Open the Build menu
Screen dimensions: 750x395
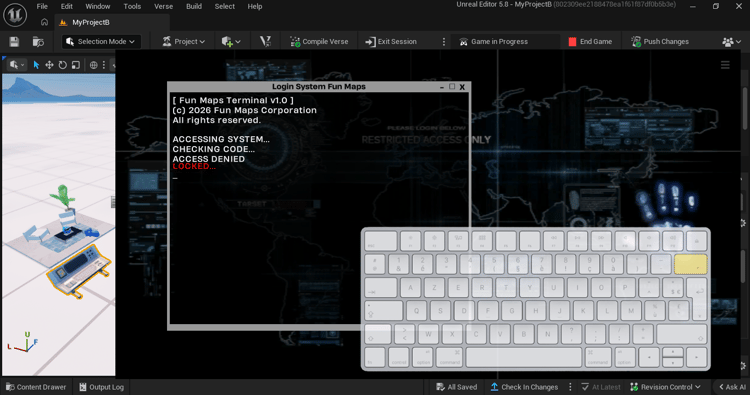click(194, 6)
